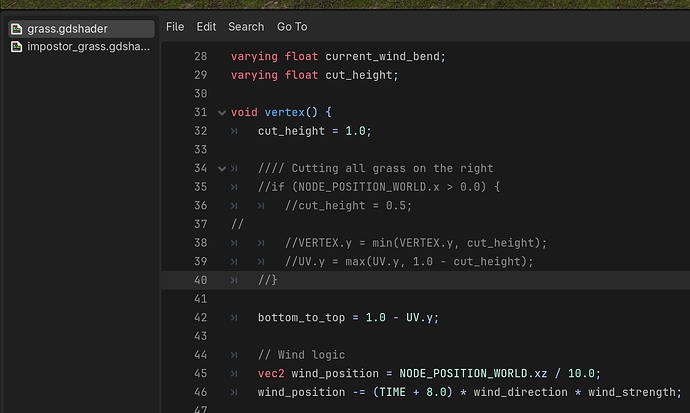
Task: Click the grass.gdshader file icon
Action: click(x=17, y=29)
